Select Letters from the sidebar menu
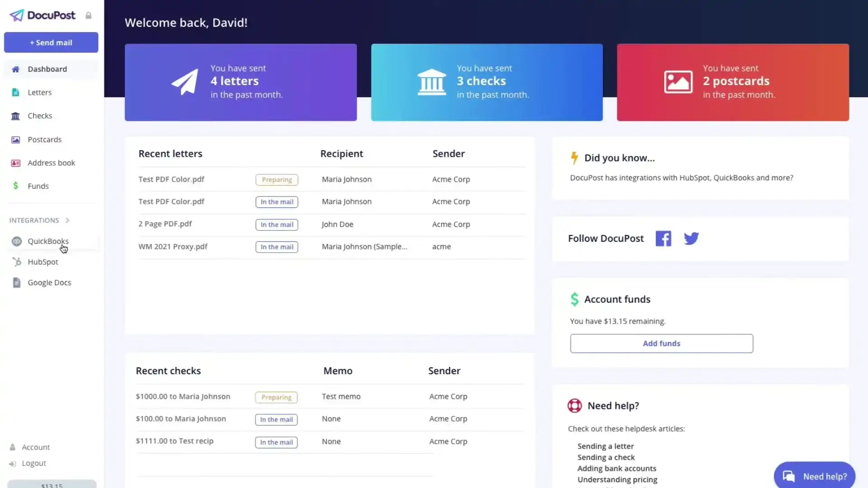The height and width of the screenshot is (488, 868). (40, 92)
